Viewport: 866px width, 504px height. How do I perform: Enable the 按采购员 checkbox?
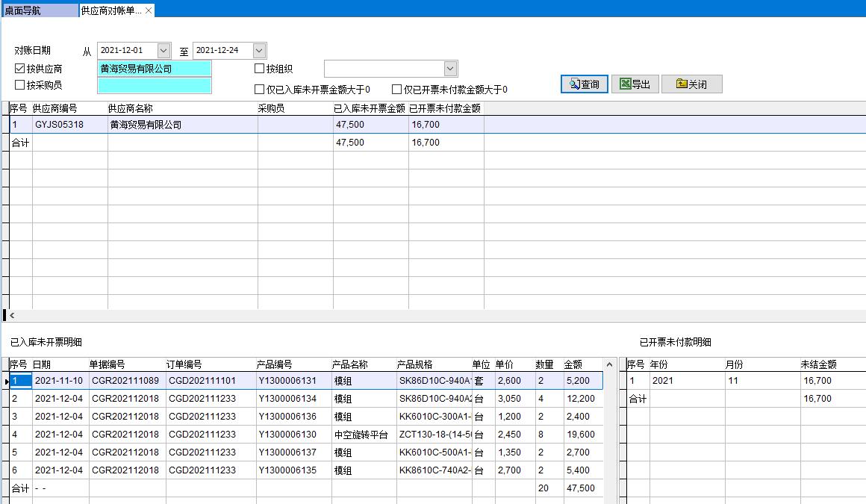pos(20,85)
